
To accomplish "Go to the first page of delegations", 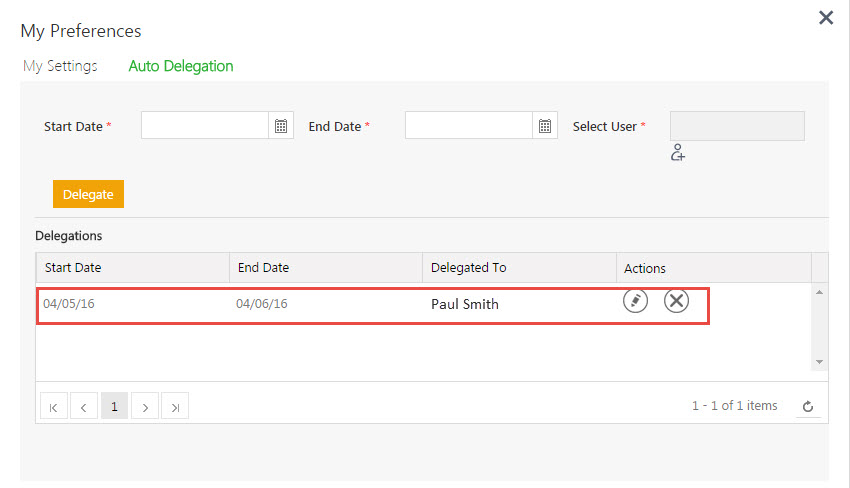I will (53, 407).
